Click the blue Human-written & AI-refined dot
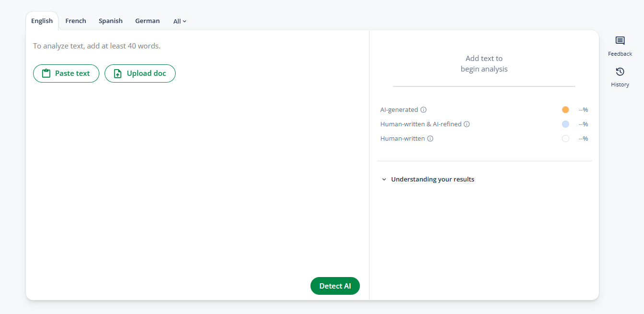Image resolution: width=644 pixels, height=314 pixels. click(565, 124)
